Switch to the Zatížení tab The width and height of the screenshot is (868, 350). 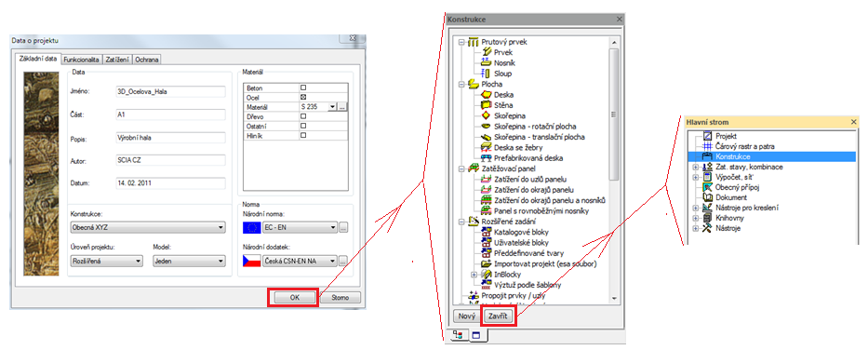pyautogui.click(x=117, y=60)
